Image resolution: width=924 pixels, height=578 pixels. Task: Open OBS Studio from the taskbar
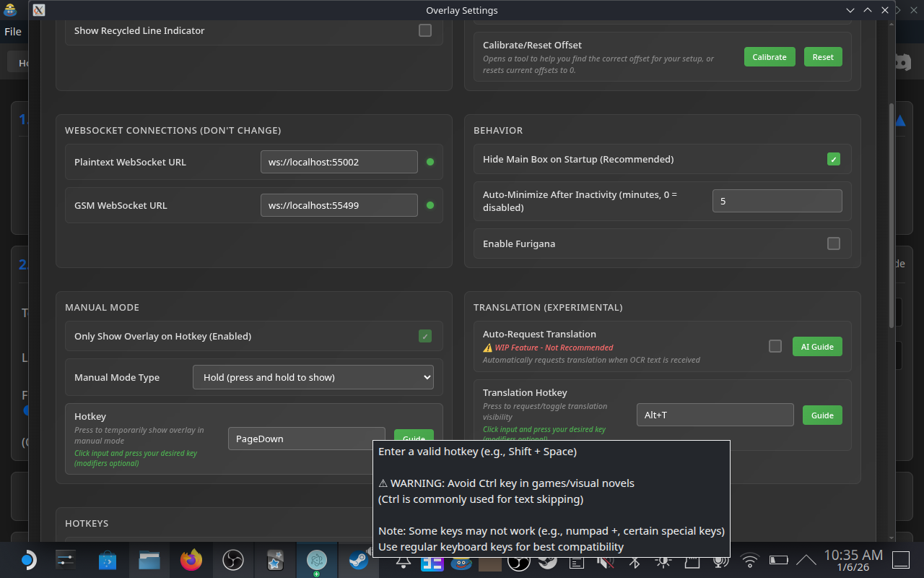(x=233, y=560)
